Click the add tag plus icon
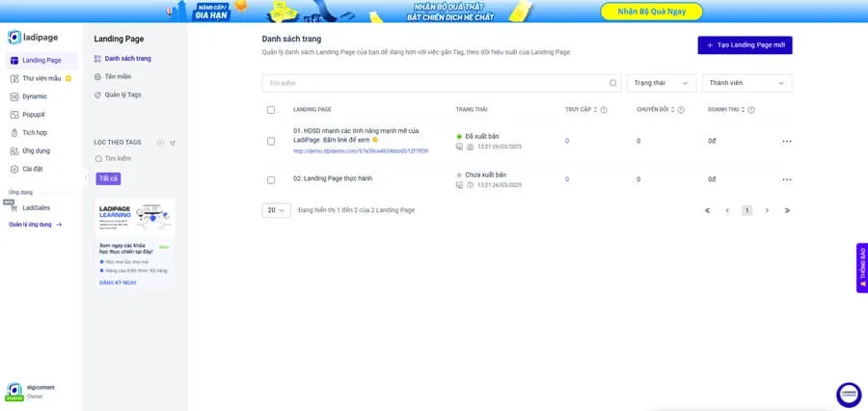The width and height of the screenshot is (868, 411). (160, 143)
